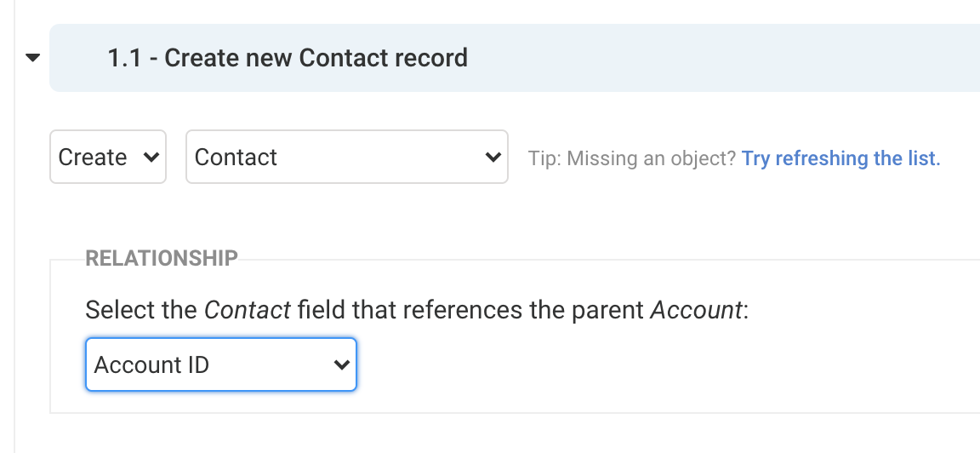980x453 pixels.
Task: Click the 'Tip: Missing an object?' text
Action: click(631, 158)
